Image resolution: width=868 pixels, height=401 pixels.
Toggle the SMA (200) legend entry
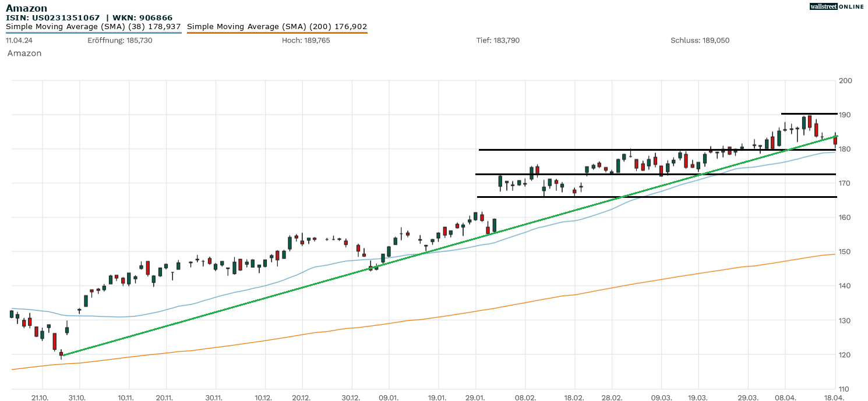tap(277, 27)
